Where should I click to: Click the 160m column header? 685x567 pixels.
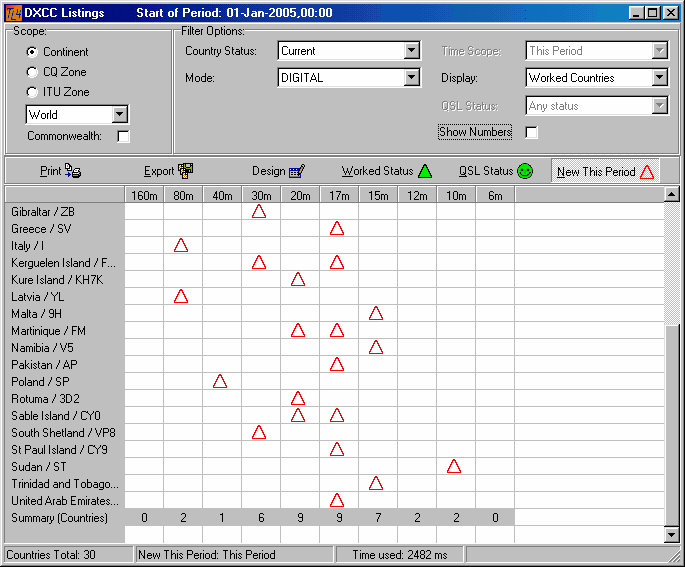point(144,196)
